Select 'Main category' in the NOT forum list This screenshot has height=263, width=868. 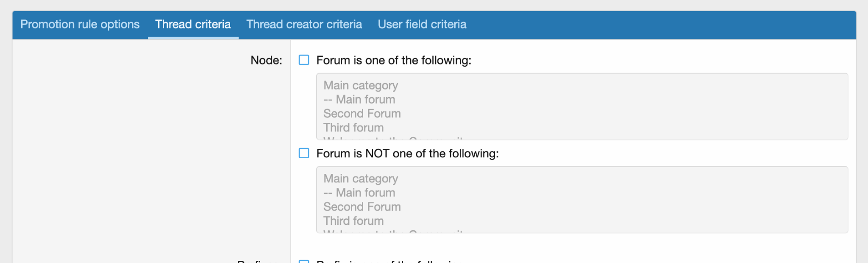[361, 179]
